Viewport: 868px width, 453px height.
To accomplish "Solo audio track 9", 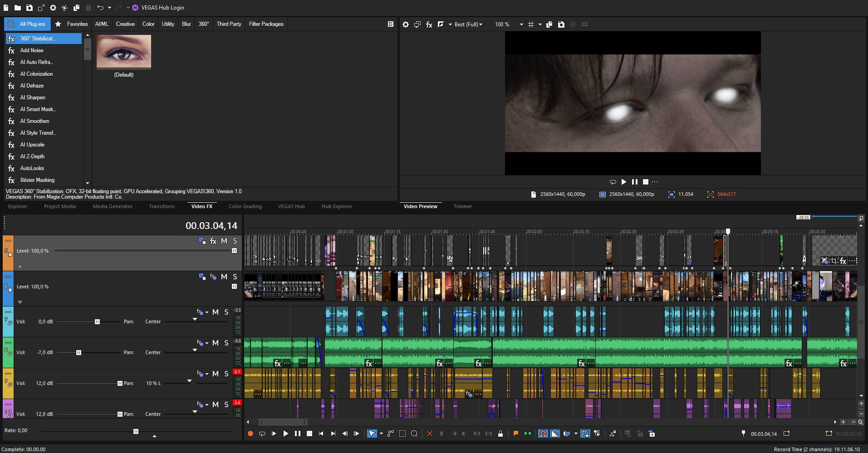I will click(226, 374).
